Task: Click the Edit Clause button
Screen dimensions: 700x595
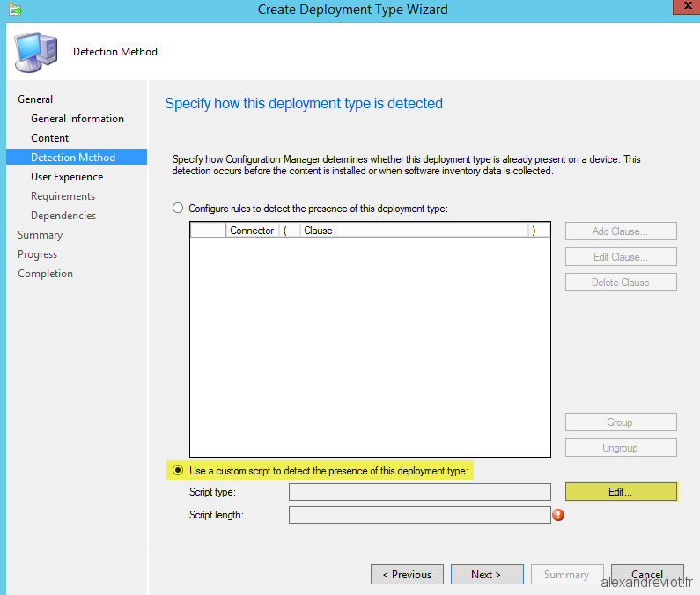Action: (621, 257)
